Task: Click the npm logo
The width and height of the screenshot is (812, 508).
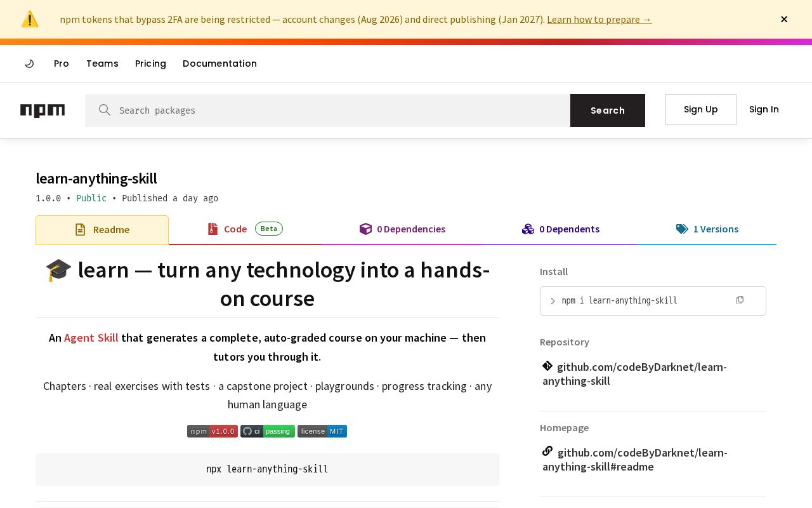Action: (x=43, y=110)
